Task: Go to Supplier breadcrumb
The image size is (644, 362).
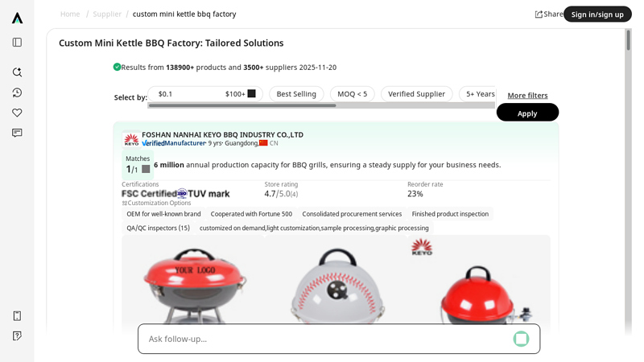Action: click(x=107, y=14)
